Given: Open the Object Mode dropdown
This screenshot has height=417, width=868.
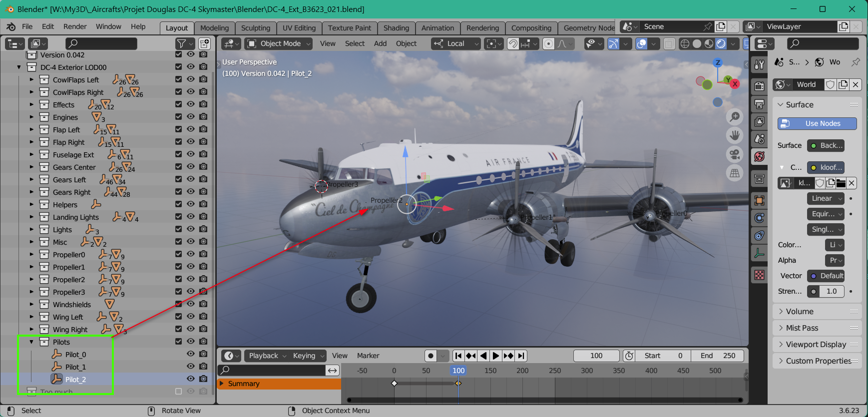Looking at the screenshot, I should tap(279, 43).
